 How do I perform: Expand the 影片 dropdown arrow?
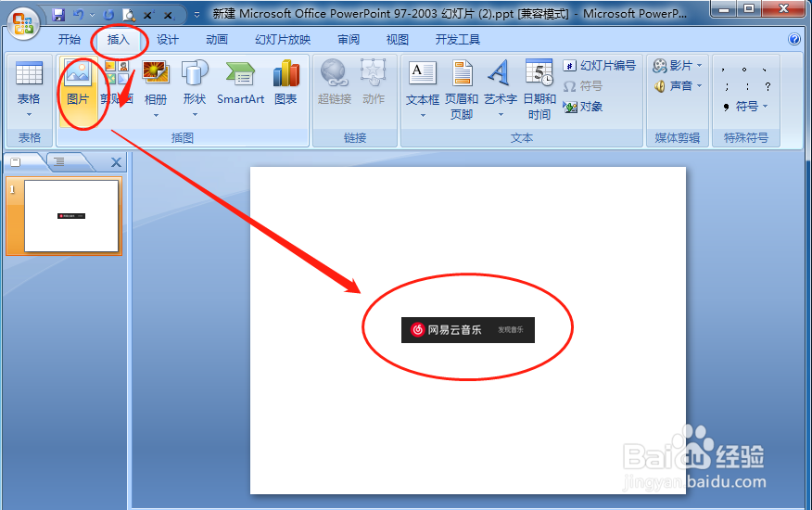(700, 66)
